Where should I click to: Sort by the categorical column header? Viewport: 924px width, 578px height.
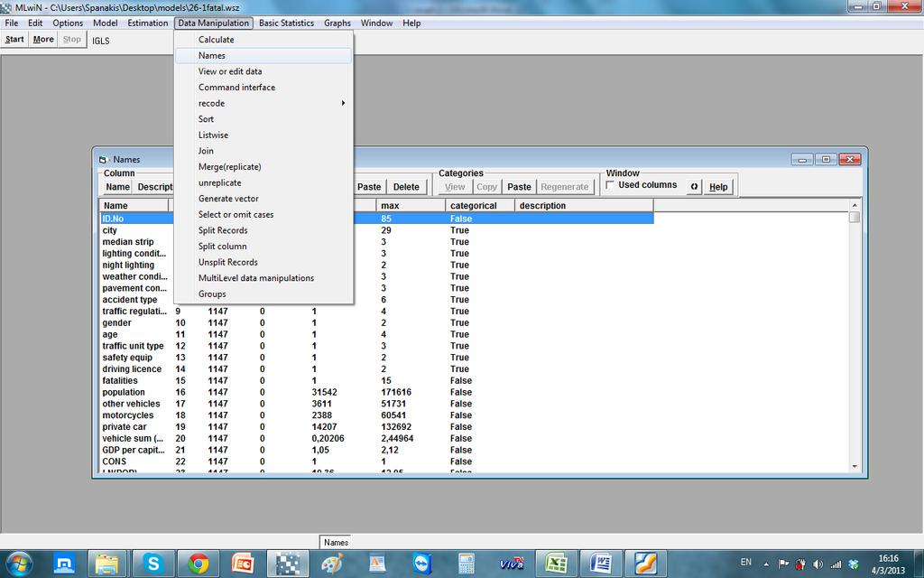[x=480, y=206]
